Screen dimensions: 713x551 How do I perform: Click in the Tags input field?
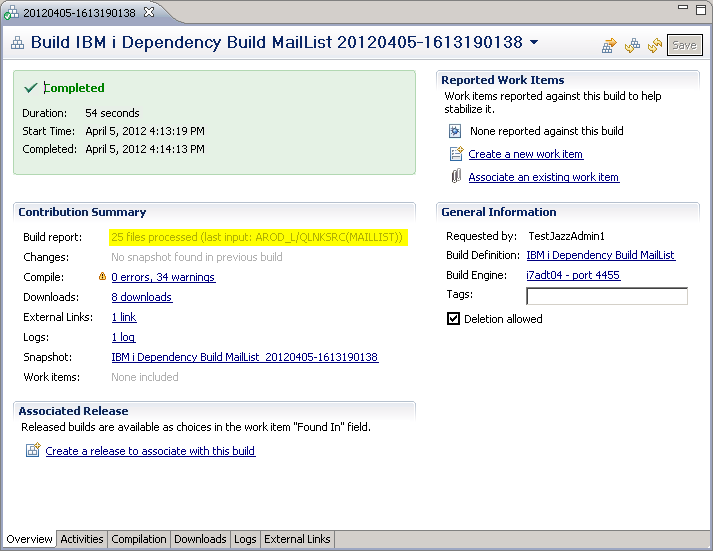[606, 296]
